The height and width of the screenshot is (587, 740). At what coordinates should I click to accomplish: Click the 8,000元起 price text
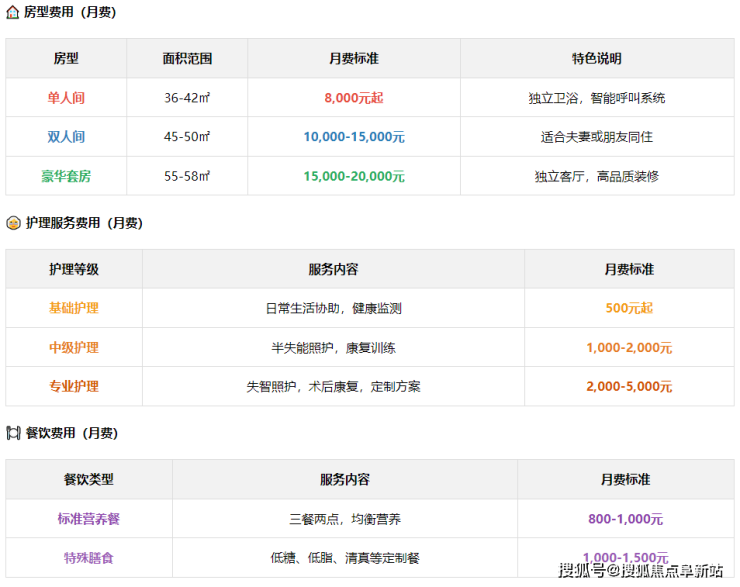click(x=353, y=98)
